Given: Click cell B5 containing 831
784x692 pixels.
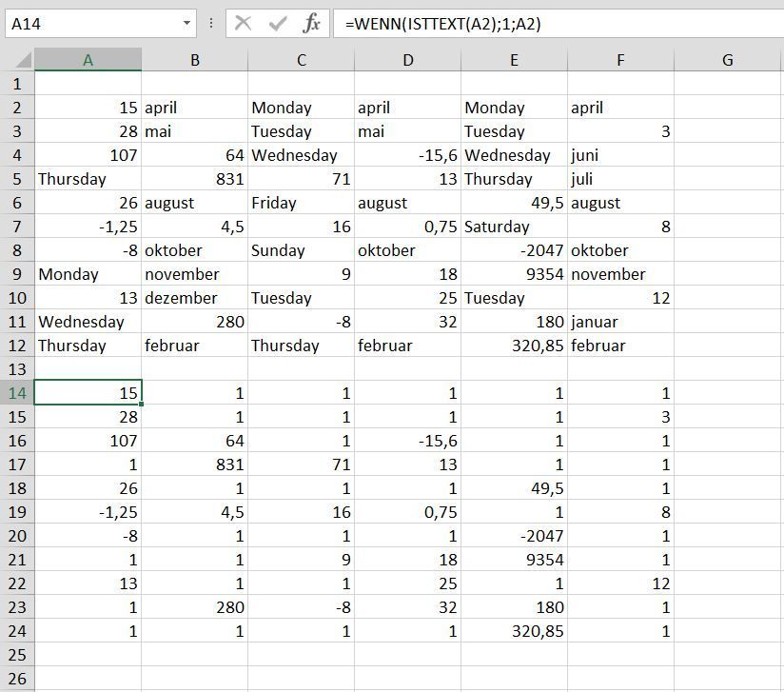Looking at the screenshot, I should tap(194, 179).
